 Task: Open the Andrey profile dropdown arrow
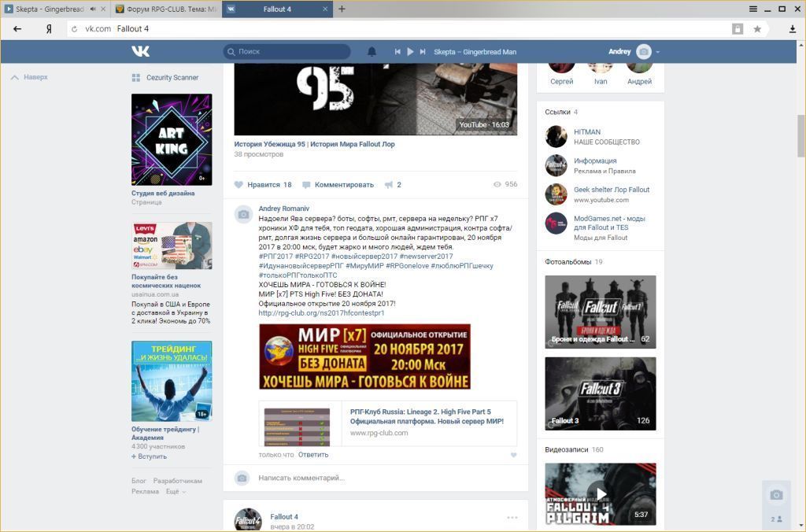(x=657, y=52)
